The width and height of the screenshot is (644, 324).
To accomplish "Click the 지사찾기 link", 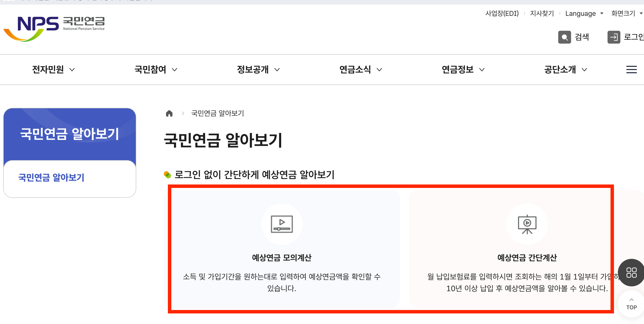I will click(x=542, y=14).
